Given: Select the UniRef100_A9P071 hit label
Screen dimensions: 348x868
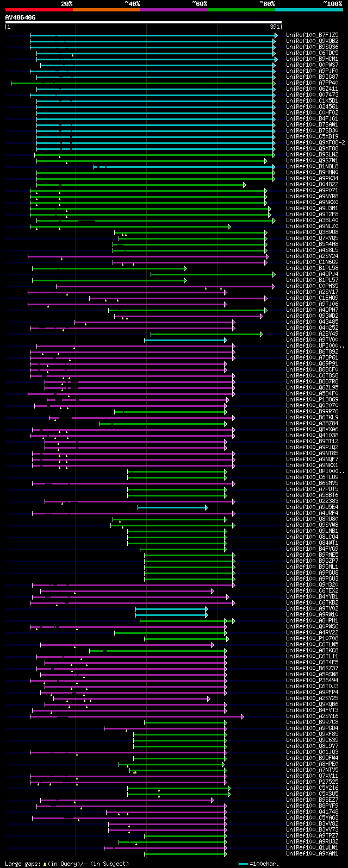Looking at the screenshot, I should tap(312, 190).
